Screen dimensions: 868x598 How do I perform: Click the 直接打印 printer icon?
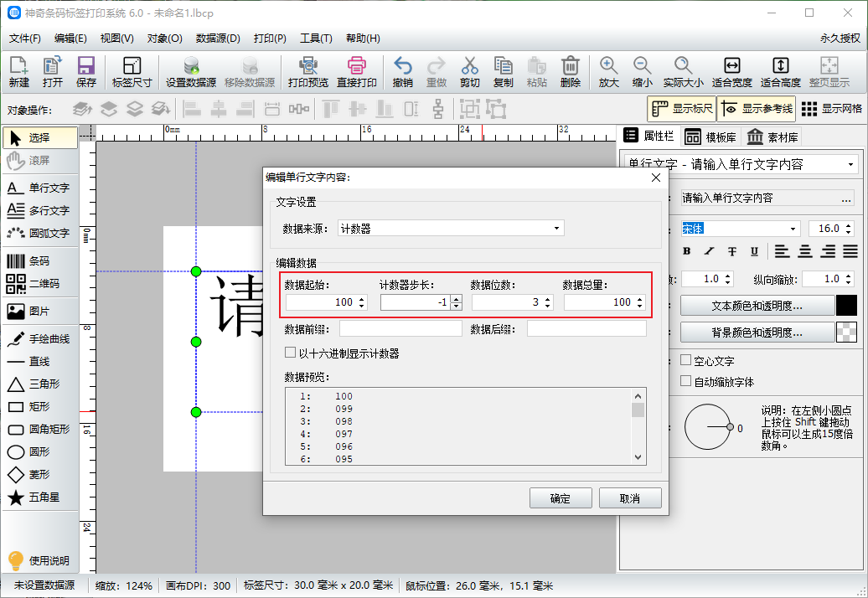357,72
